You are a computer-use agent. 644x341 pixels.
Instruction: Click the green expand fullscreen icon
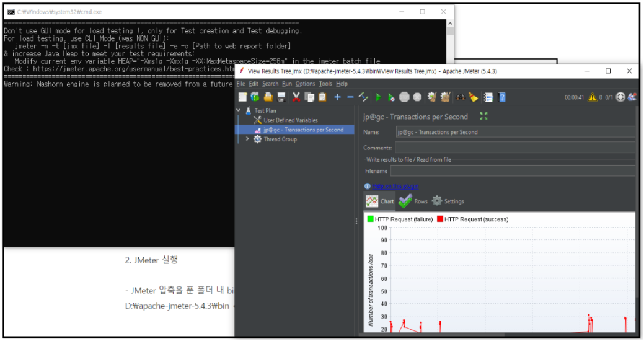(483, 117)
